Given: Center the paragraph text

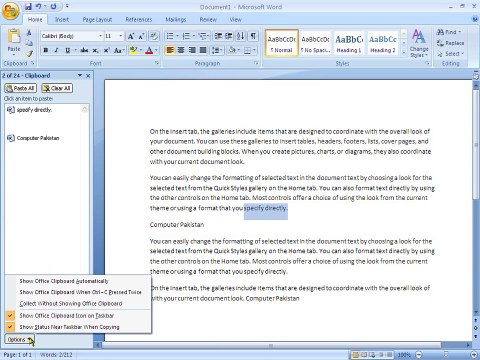Looking at the screenshot, I should coord(181,50).
